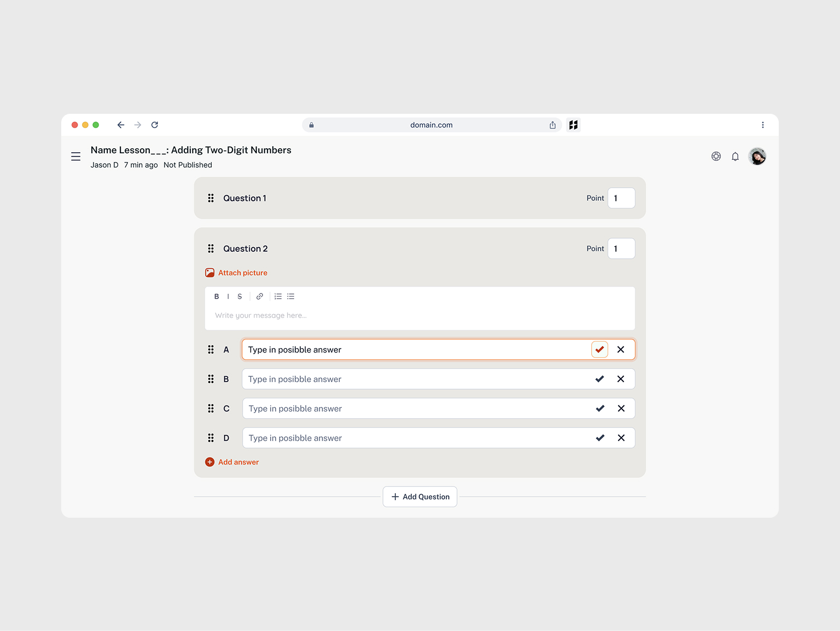Screen dimensions: 840x631
Task: Click the Point value field for Question 1
Action: click(x=621, y=198)
